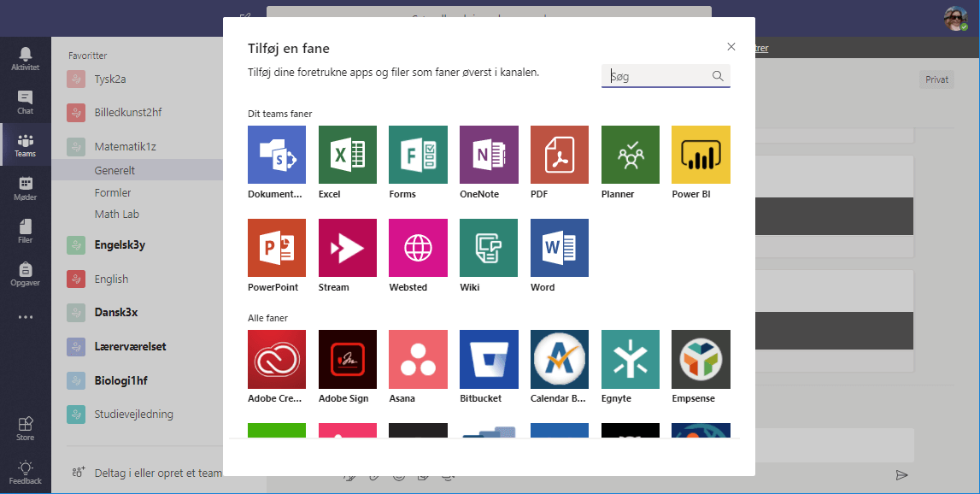Add the Power BI tab
Screen dimensions: 980x494
pos(701,155)
